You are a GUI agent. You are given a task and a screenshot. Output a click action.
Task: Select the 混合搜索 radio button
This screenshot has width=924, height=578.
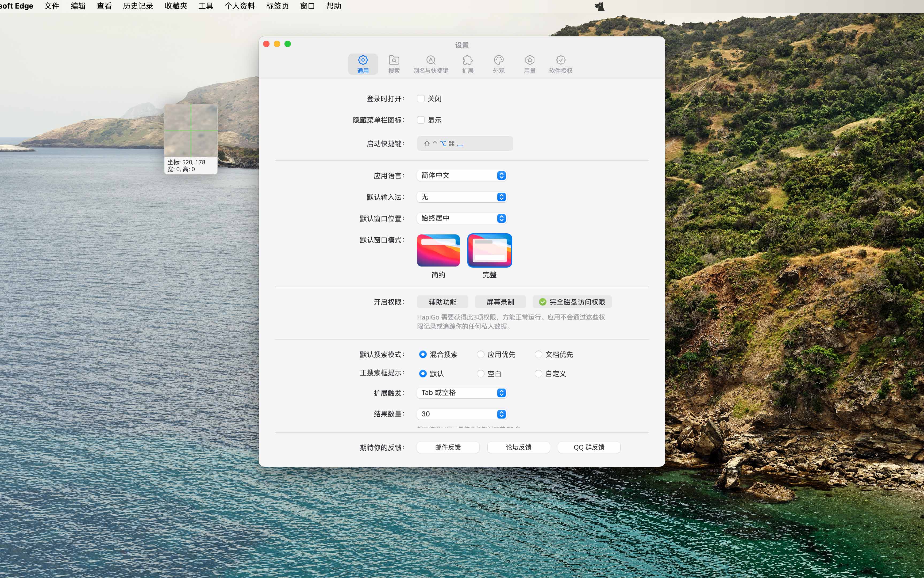[x=423, y=354]
